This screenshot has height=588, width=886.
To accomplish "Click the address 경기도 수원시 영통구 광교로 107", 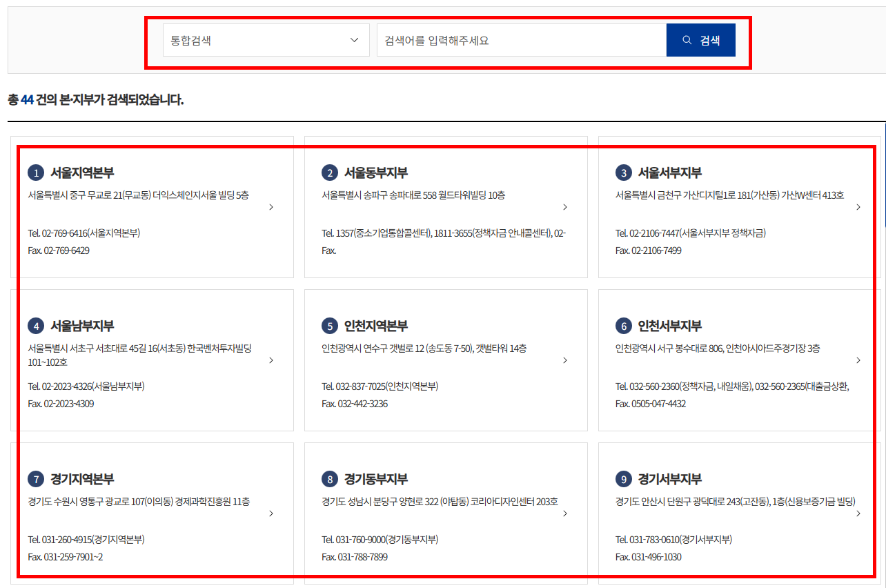I will pos(139,502).
